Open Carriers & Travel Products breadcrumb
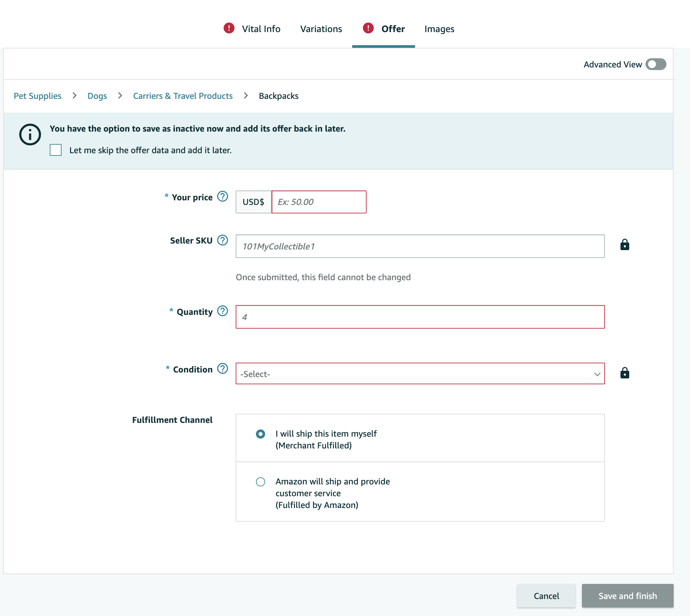The width and height of the screenshot is (690, 616). tap(183, 96)
